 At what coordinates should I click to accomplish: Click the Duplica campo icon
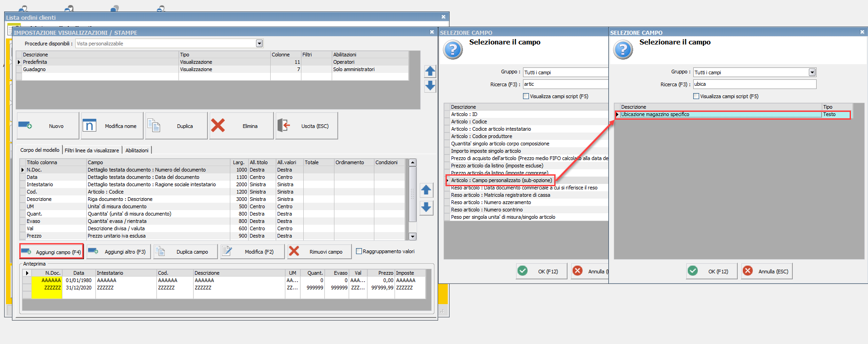(160, 251)
